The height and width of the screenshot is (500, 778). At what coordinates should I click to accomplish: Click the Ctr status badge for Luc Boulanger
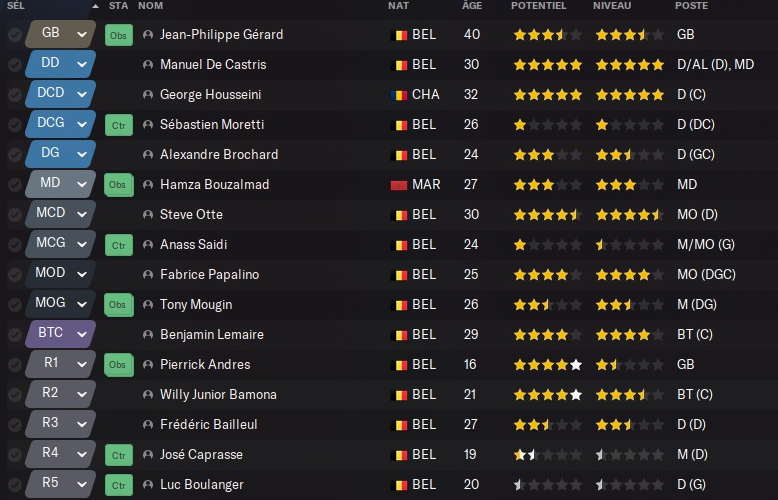coord(118,485)
